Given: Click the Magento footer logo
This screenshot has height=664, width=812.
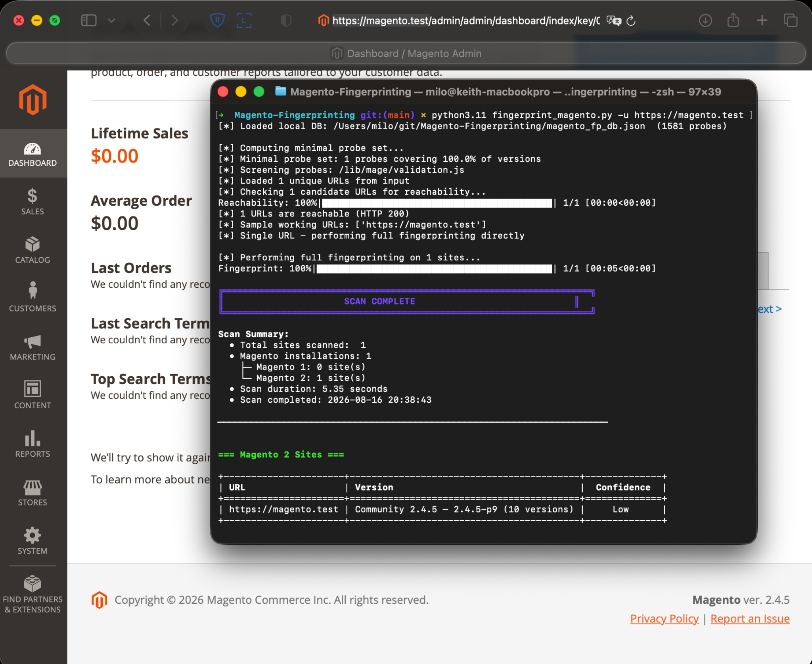Looking at the screenshot, I should click(x=99, y=600).
